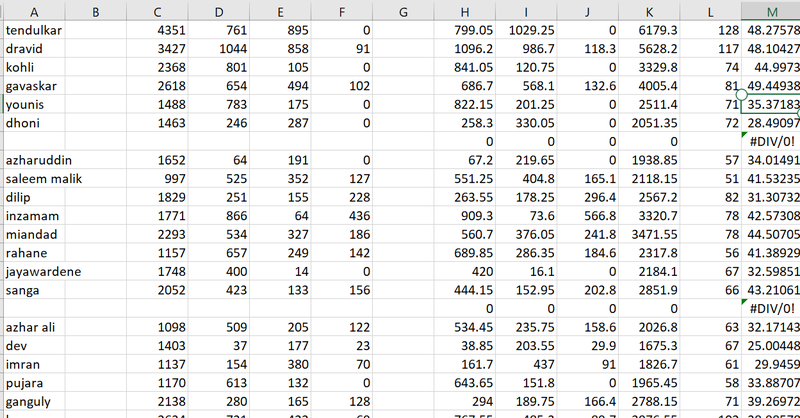The image size is (800, 418).
Task: Select cell with value 1675.3
Action: (x=649, y=346)
